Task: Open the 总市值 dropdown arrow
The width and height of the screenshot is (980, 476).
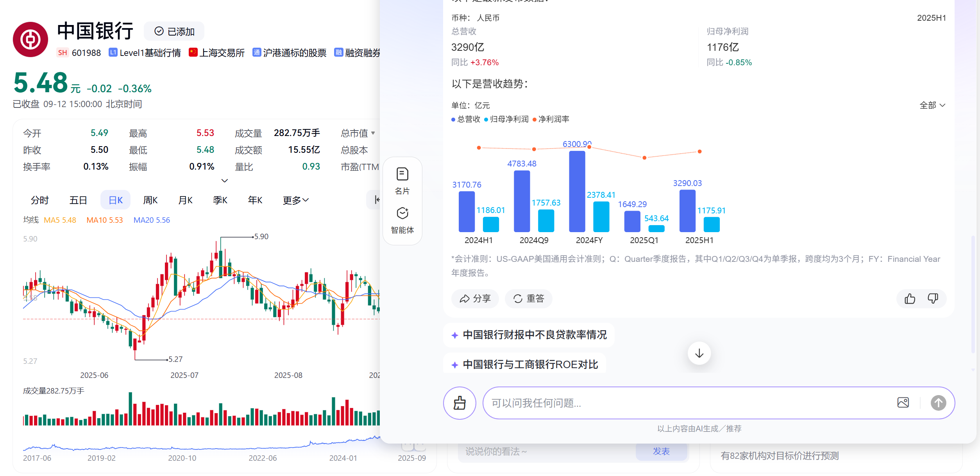Action: (x=373, y=133)
